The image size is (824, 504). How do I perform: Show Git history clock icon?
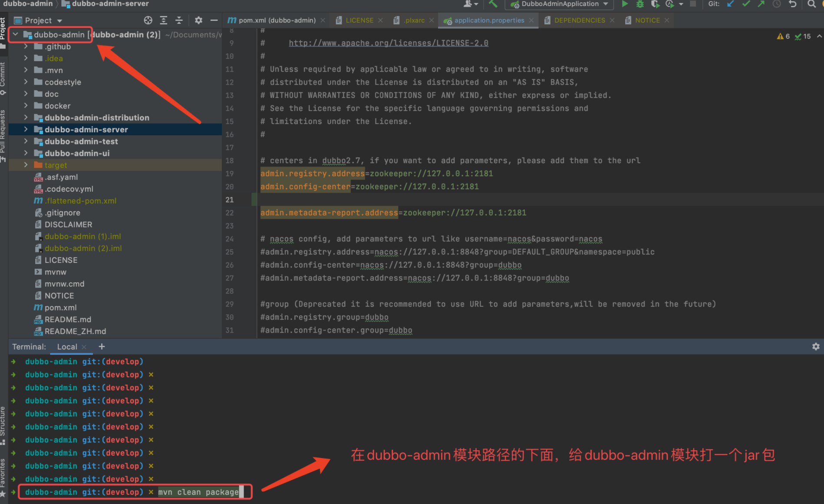click(777, 4)
